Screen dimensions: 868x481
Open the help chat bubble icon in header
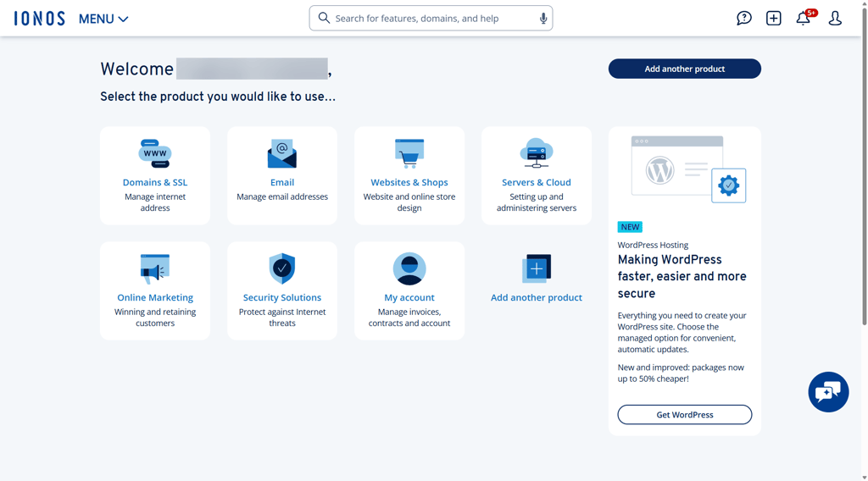tap(744, 19)
